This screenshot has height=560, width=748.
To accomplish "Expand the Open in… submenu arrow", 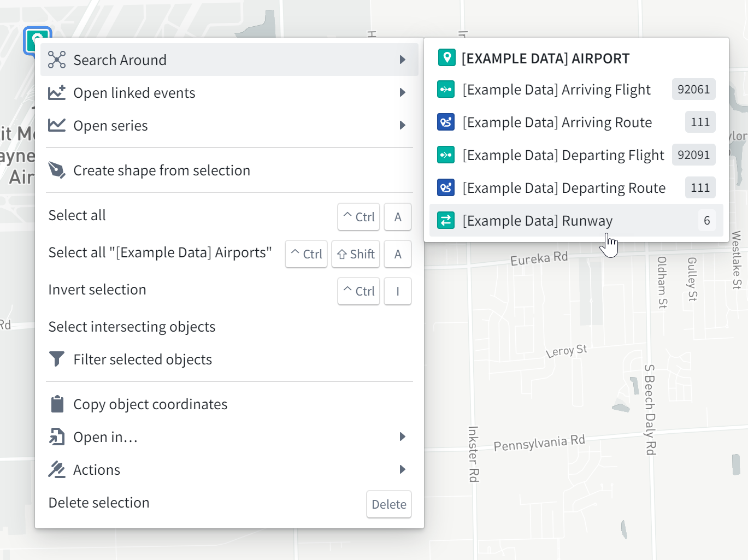I will click(x=403, y=437).
